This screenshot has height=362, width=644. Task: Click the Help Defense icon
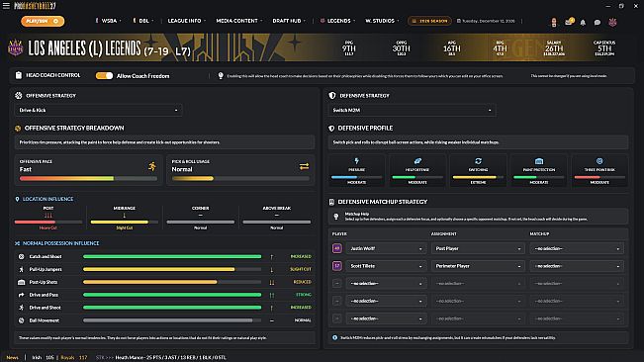pyautogui.click(x=417, y=161)
